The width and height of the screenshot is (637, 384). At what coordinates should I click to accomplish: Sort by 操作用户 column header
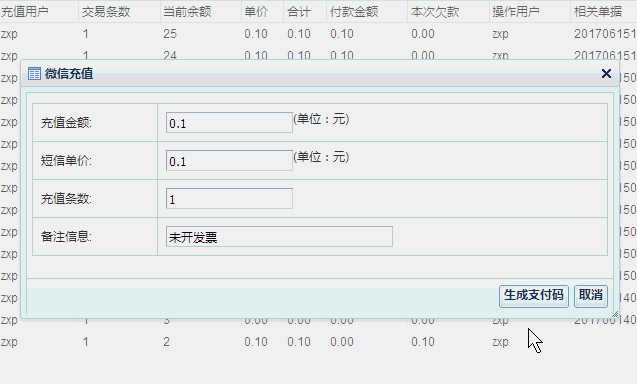[x=516, y=12]
